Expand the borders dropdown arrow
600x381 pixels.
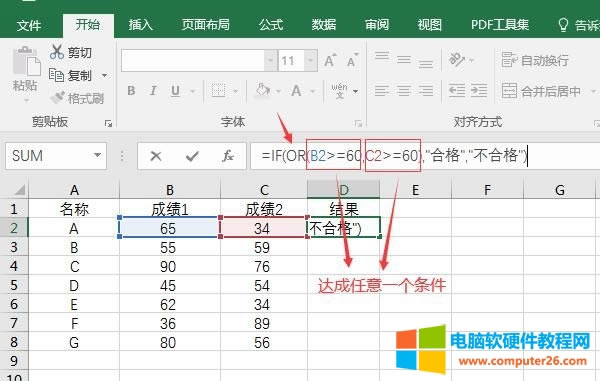pyautogui.click(x=235, y=91)
